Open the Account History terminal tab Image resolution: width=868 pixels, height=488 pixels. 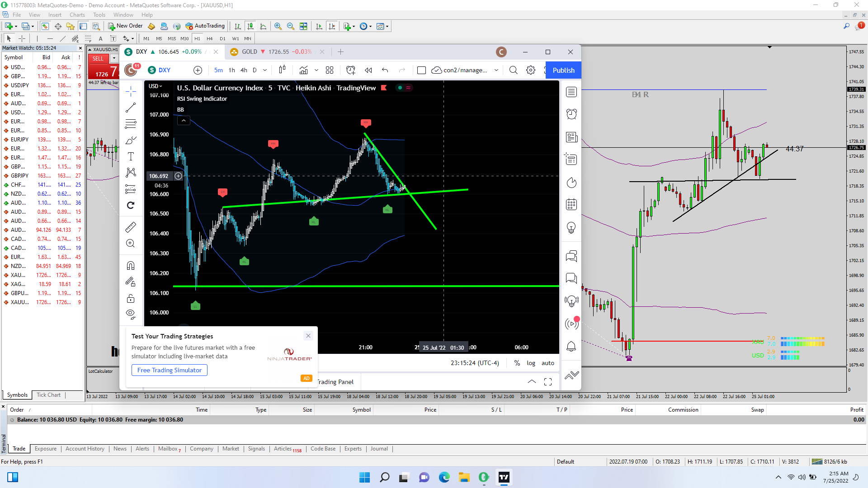tap(85, 449)
